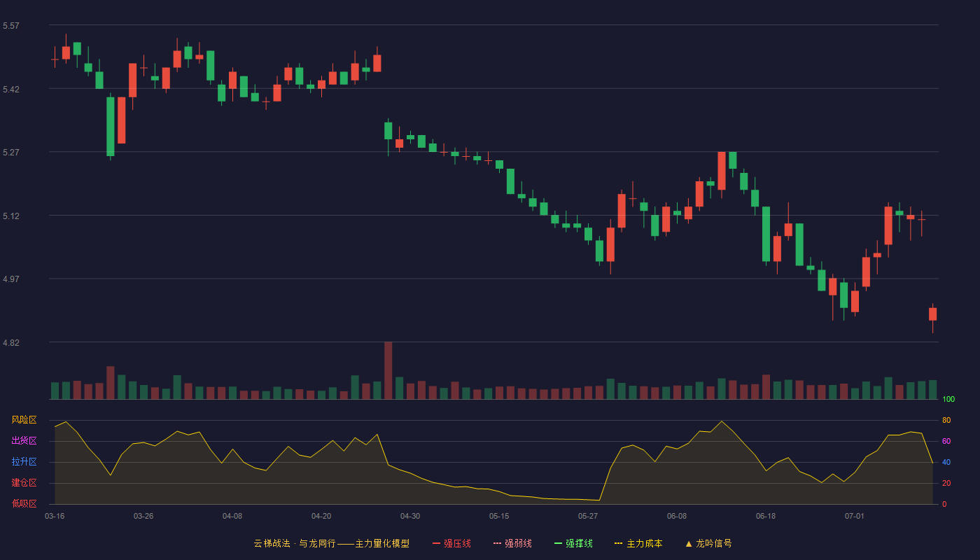
Task: Click the 低吸区 zone label
Action: pyautogui.click(x=24, y=503)
